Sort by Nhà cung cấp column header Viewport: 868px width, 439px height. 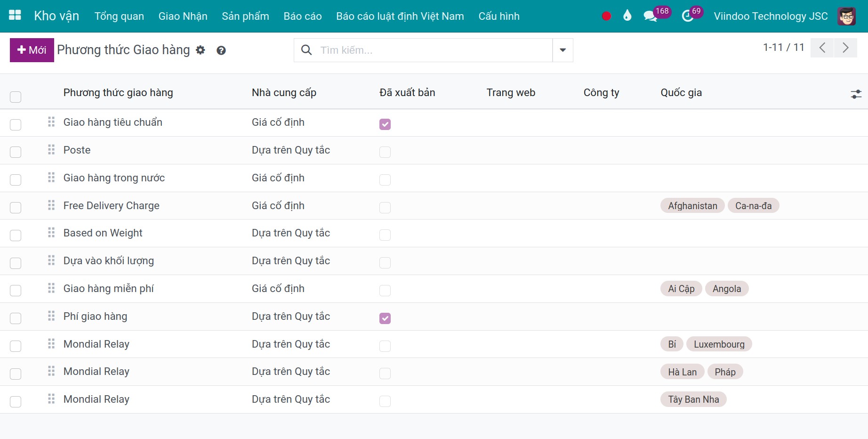point(284,92)
